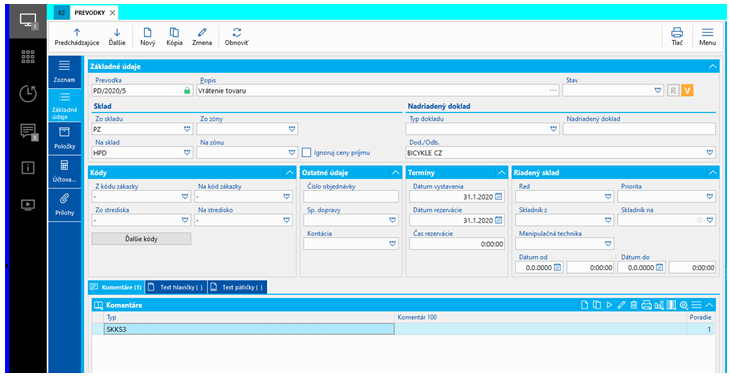Open the Kontácia dropdown
This screenshot has height=383, width=730.
(x=392, y=243)
